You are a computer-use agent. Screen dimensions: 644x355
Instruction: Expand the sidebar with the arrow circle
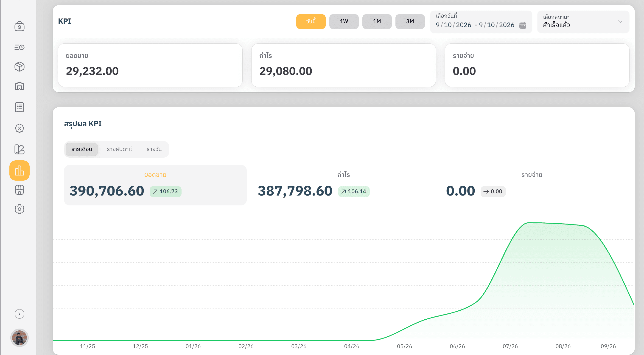coord(19,314)
